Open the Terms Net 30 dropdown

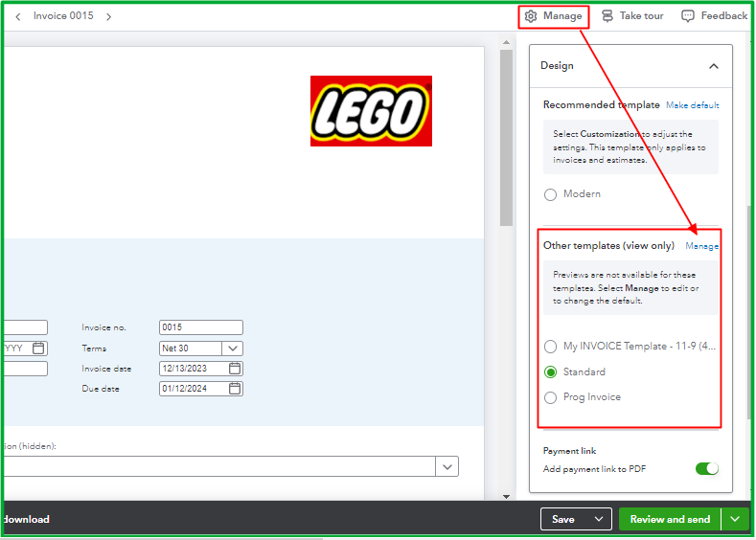pyautogui.click(x=233, y=349)
